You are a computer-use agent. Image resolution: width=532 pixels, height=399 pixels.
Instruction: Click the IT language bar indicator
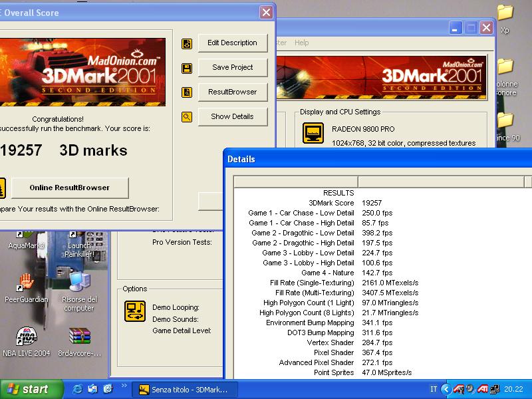(x=434, y=389)
